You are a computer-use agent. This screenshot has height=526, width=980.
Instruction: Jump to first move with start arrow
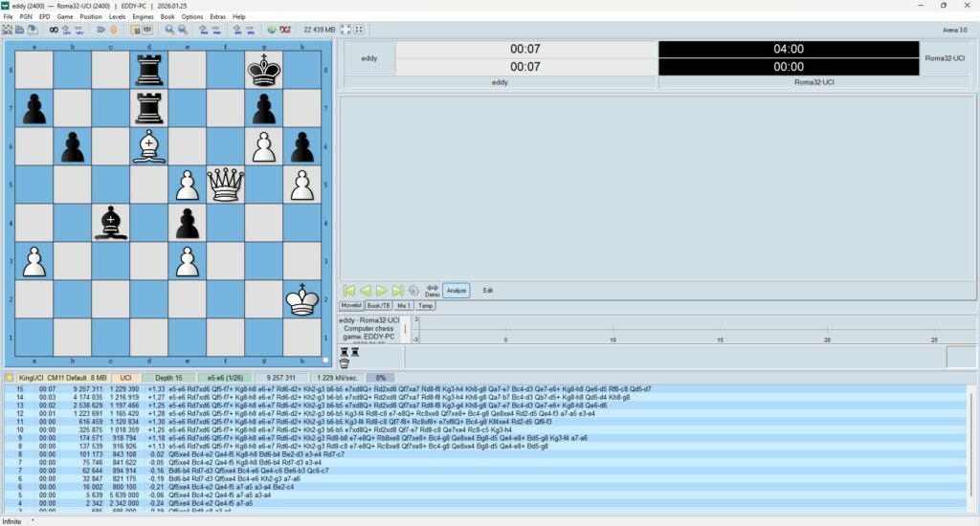tap(349, 290)
